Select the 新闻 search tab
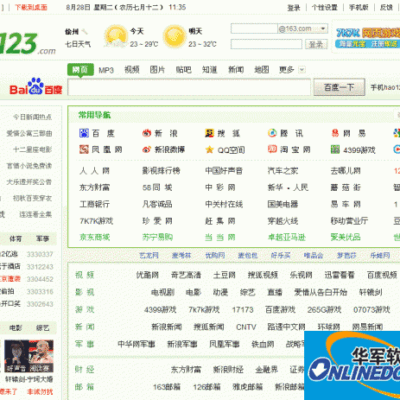The image size is (400, 400). (236, 70)
